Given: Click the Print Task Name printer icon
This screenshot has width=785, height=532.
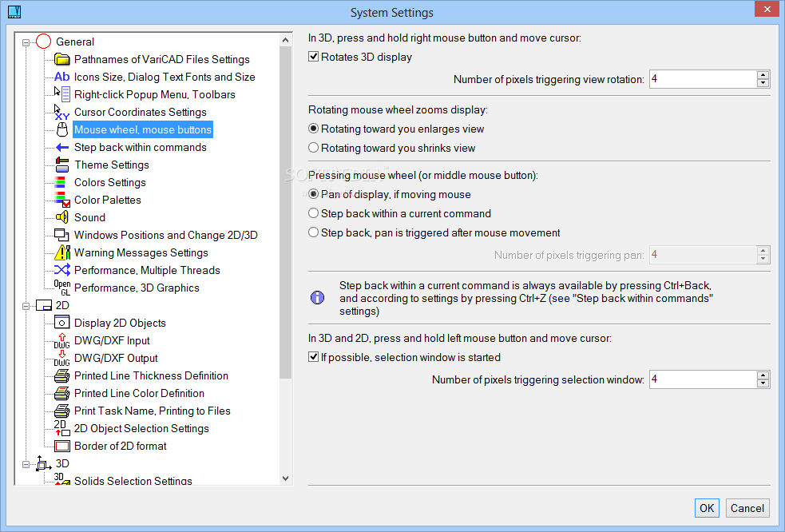Looking at the screenshot, I should point(62,411).
